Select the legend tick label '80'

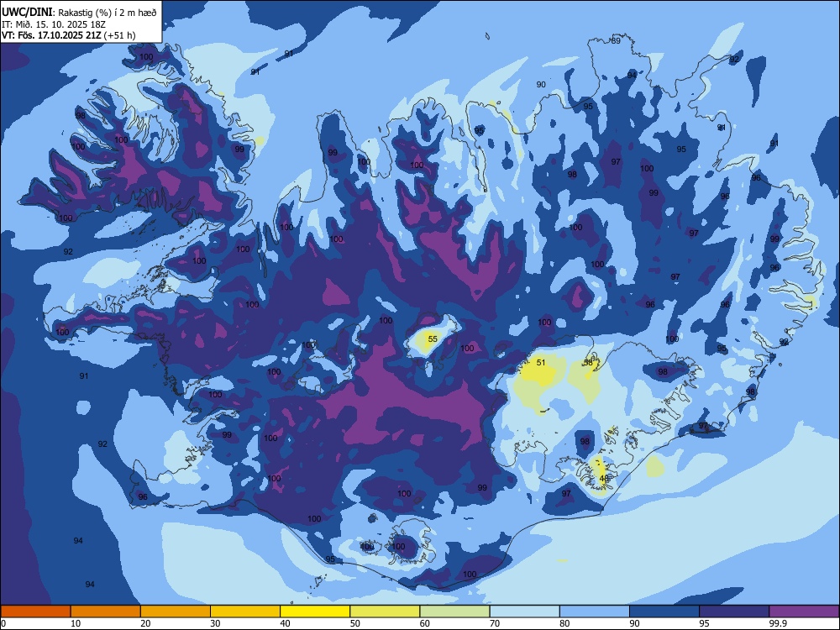[x=564, y=623]
